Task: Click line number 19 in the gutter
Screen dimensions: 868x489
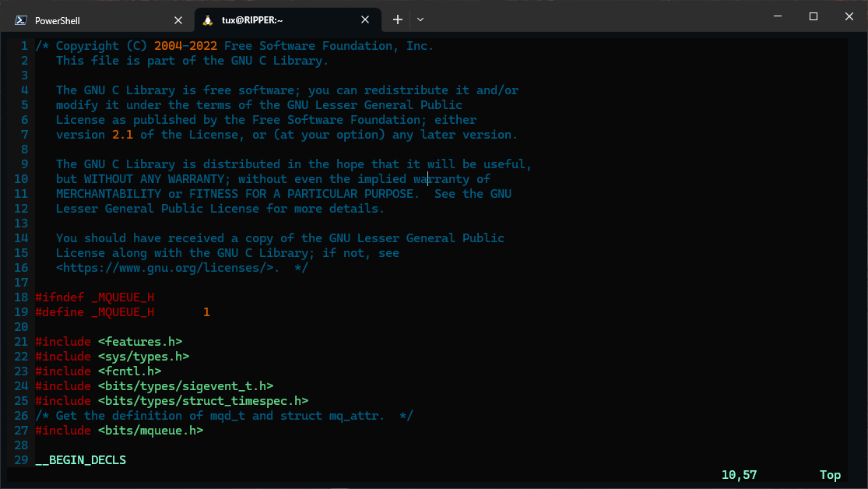Action: (x=21, y=311)
